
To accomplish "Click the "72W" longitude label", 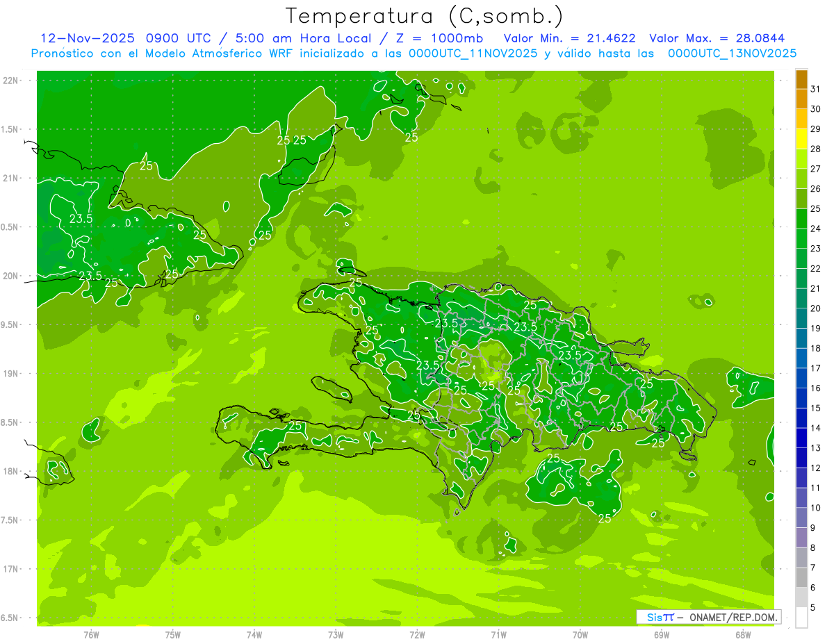I will 417,634.
